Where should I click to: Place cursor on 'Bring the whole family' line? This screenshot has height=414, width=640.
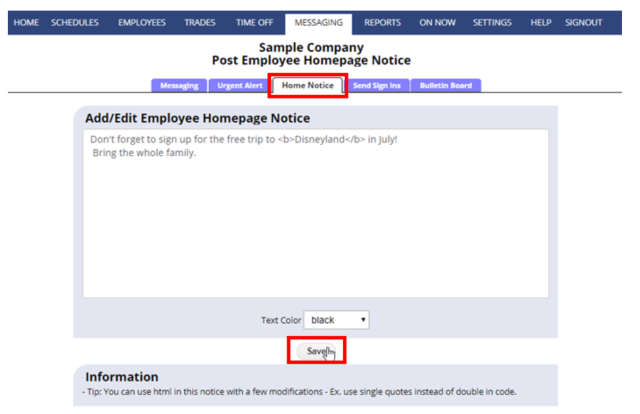click(144, 154)
